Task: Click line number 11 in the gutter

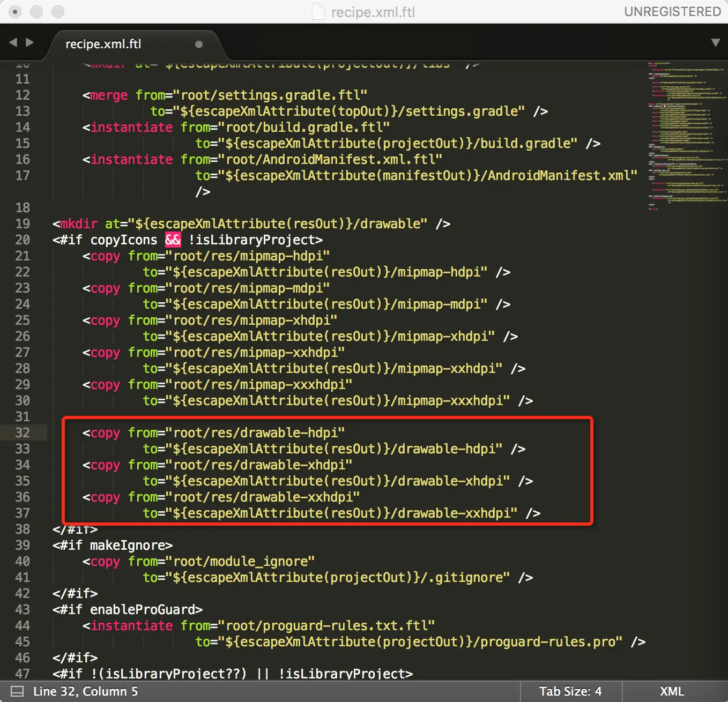Action: coord(23,79)
